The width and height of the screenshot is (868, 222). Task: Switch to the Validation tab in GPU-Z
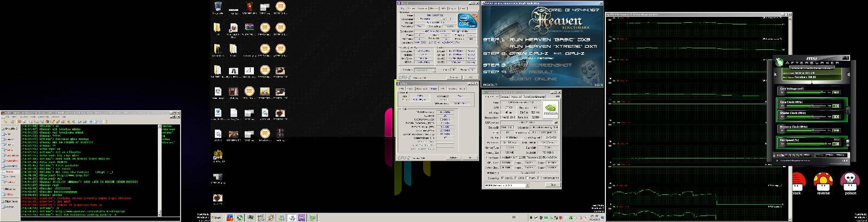pos(516,97)
